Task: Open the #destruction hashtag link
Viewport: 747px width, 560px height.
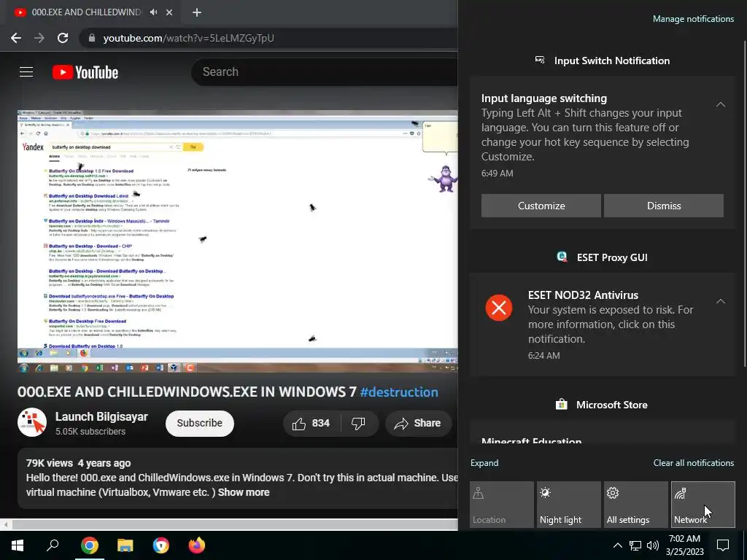Action: coord(399,392)
